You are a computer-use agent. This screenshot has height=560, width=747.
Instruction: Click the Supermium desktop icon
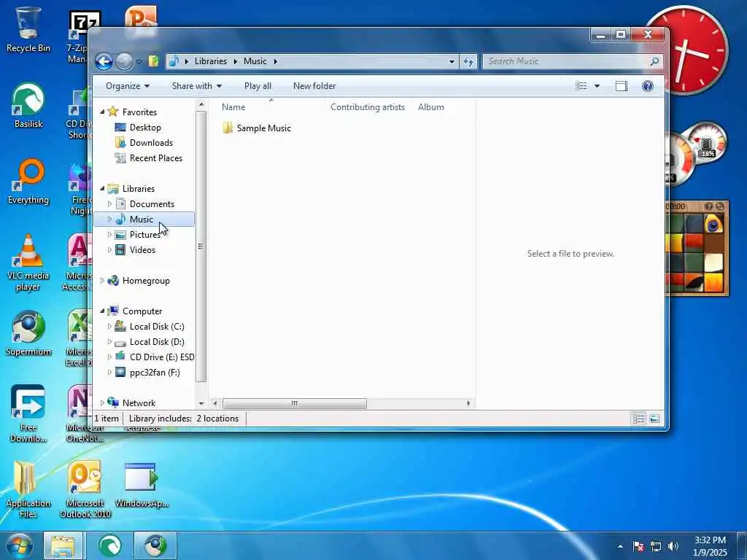point(28,333)
